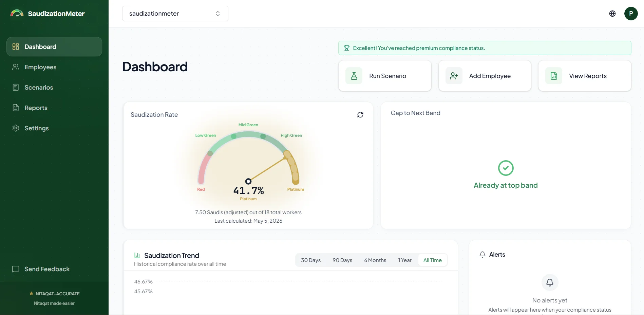Click 'No alerts yet' message
Viewport: 644px width, 315px height.
tap(550, 300)
